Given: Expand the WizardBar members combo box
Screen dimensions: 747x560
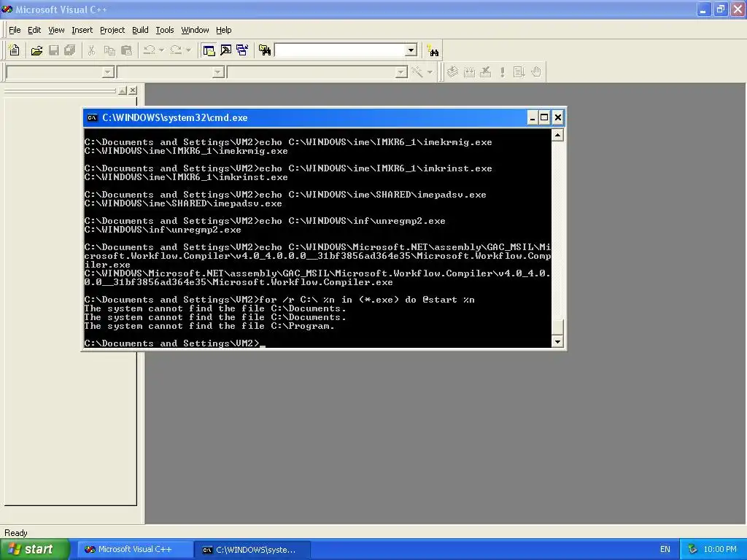Looking at the screenshot, I should coord(402,72).
